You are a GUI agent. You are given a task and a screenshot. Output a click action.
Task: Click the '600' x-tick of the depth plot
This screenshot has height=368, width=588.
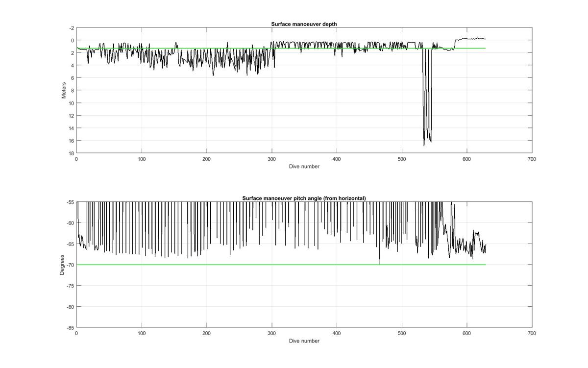pos(467,159)
